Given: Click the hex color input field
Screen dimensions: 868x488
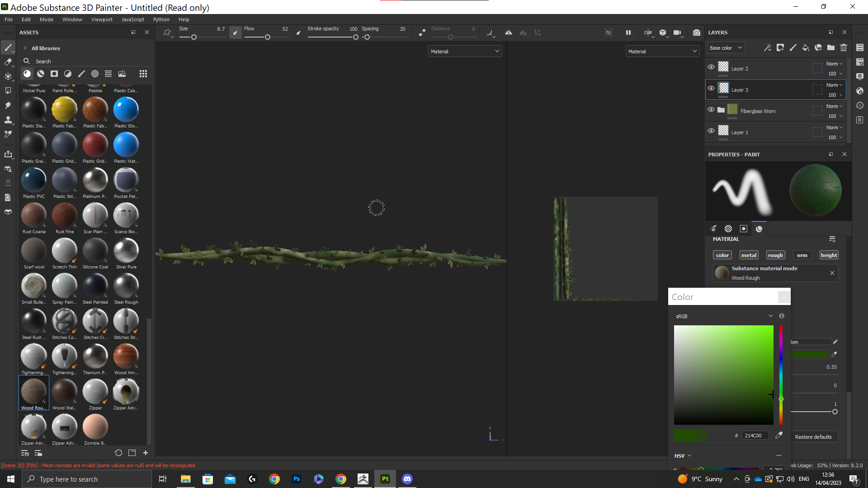Looking at the screenshot, I should click(x=755, y=436).
